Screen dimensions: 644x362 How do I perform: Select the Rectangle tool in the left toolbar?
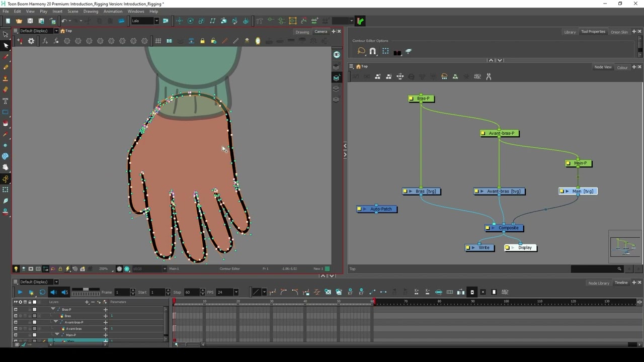tap(6, 112)
